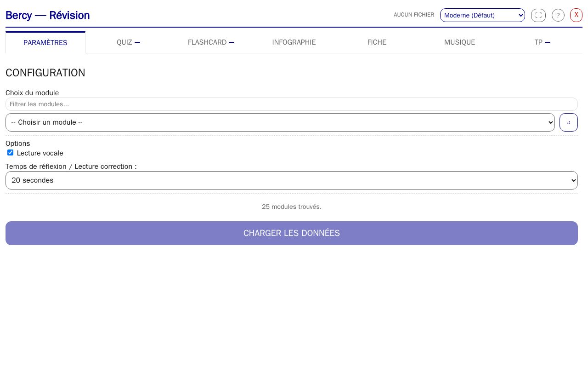Click CHARGER LES DONNÉES button
Image resolution: width=588 pixels, height=368 pixels.
(x=292, y=233)
